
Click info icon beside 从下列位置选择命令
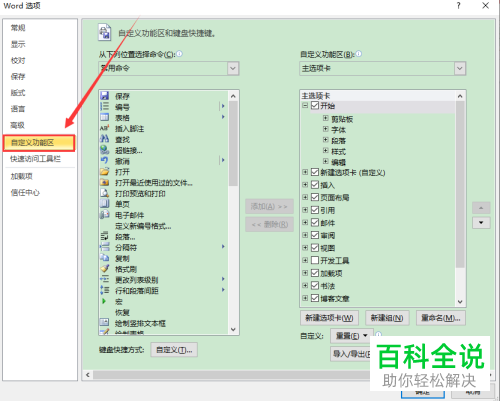pos(179,54)
